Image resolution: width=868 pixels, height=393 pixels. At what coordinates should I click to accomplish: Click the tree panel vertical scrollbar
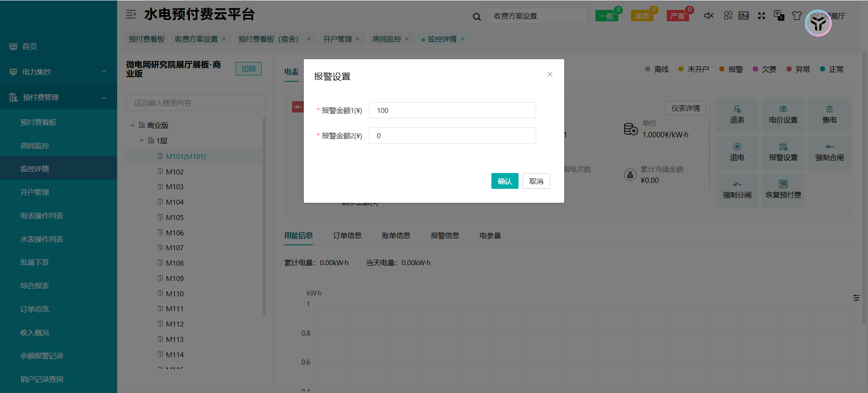[x=264, y=217]
